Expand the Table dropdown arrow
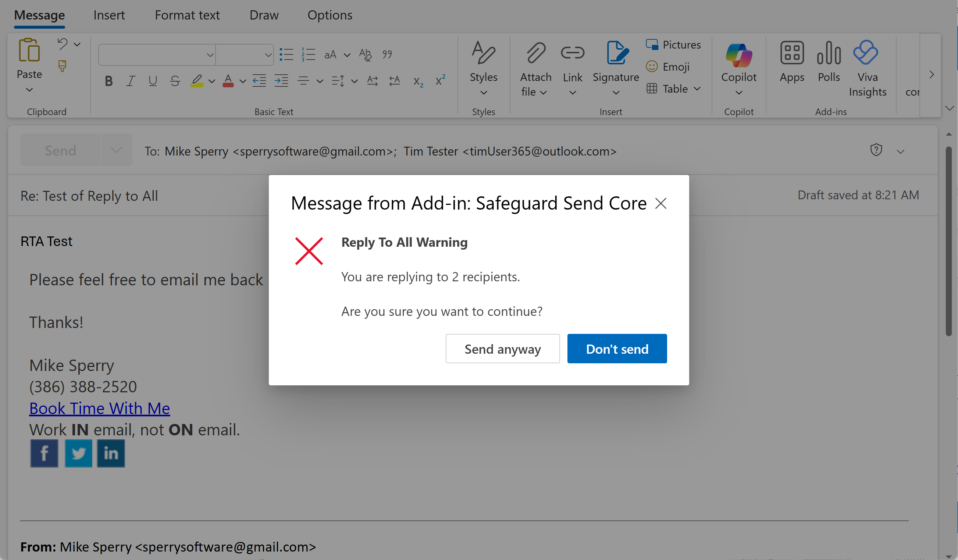The height and width of the screenshot is (560, 958). 697,89
